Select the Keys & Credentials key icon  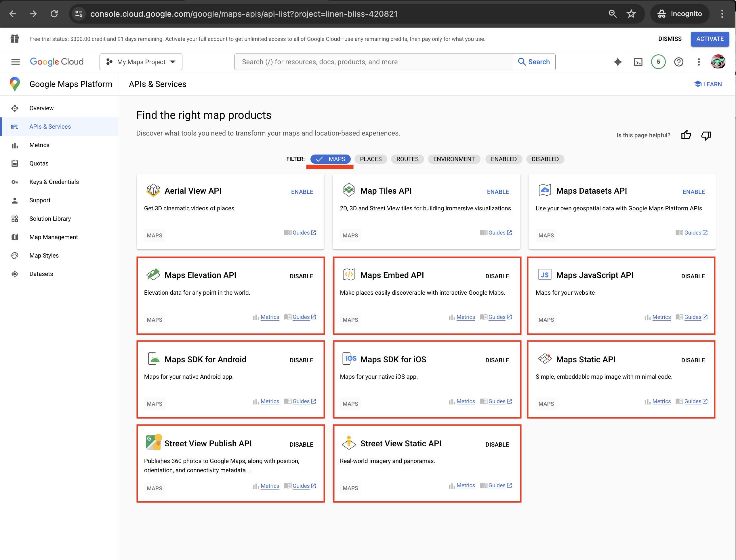click(x=15, y=182)
